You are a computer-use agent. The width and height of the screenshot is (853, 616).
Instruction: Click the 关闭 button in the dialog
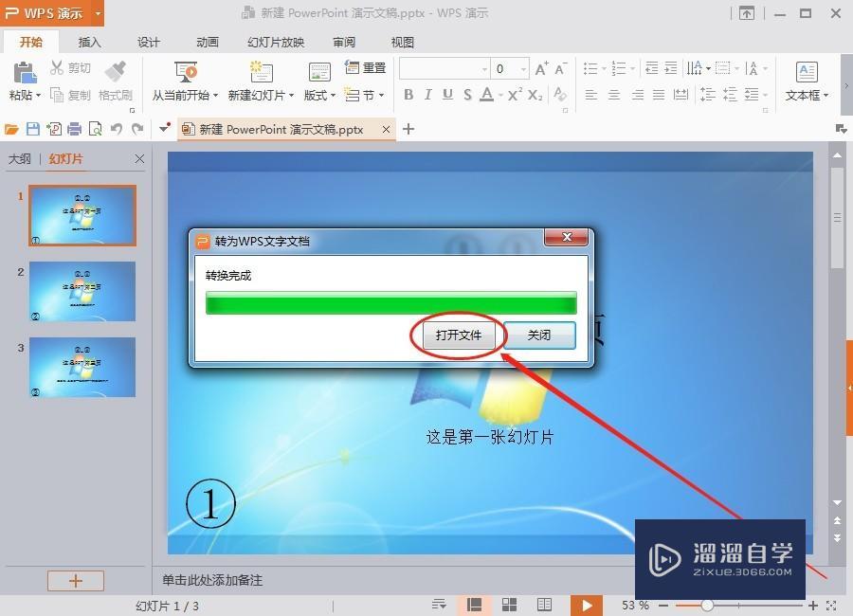coord(539,335)
